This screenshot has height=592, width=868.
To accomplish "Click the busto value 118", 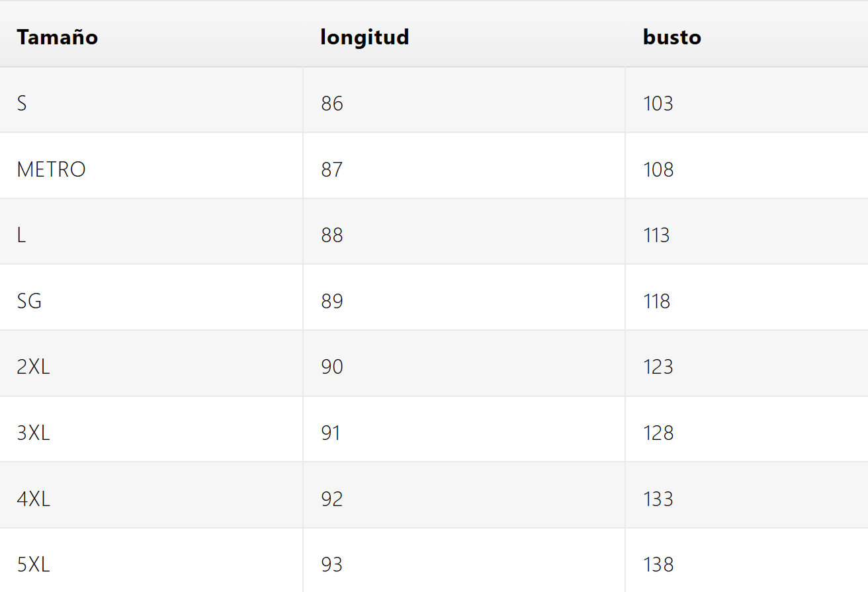I will click(x=656, y=302).
